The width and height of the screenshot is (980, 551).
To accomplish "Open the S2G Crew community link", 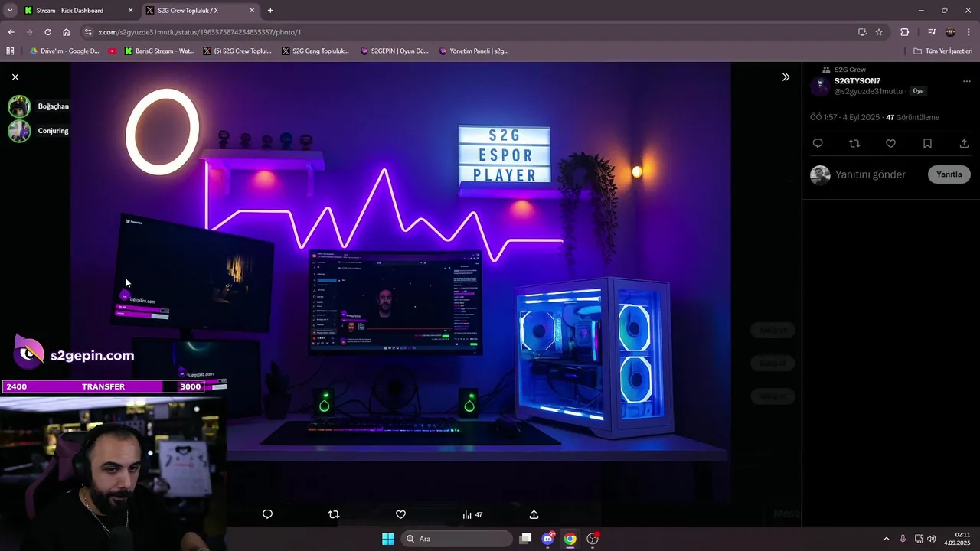I will (x=850, y=70).
